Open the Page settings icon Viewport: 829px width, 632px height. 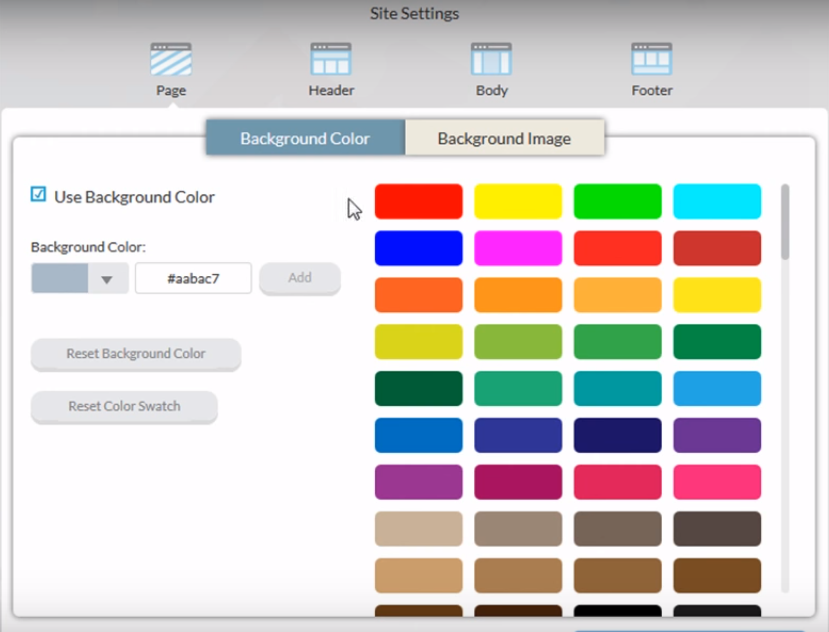click(170, 61)
